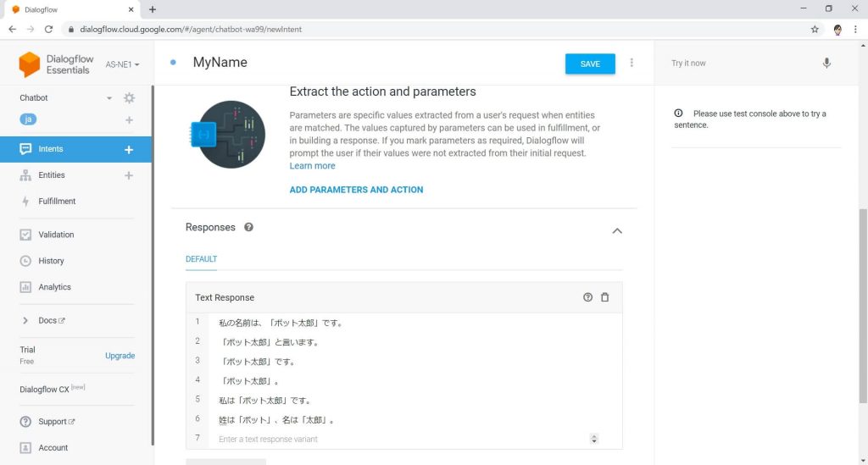Collapse the Responses section
This screenshot has height=465, width=868.
[617, 230]
